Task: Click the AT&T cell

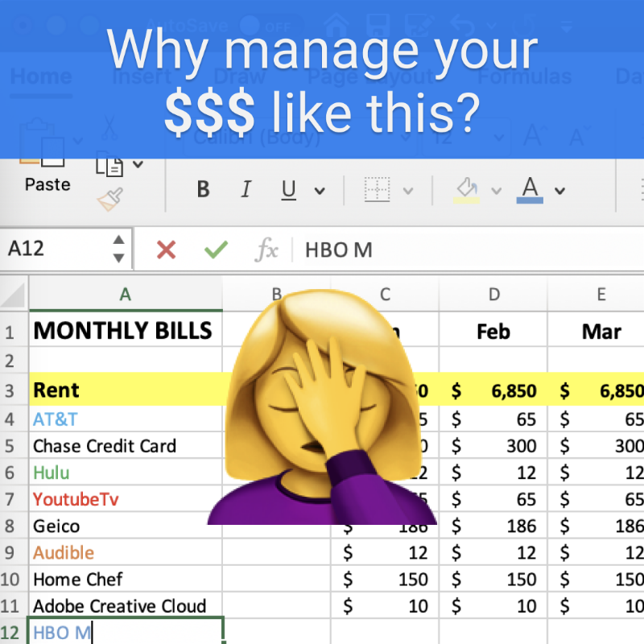Action: click(126, 419)
